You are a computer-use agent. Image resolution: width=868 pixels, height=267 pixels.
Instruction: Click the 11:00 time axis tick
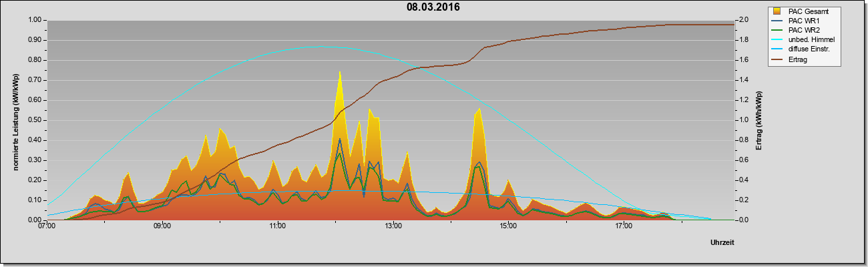tap(278, 227)
